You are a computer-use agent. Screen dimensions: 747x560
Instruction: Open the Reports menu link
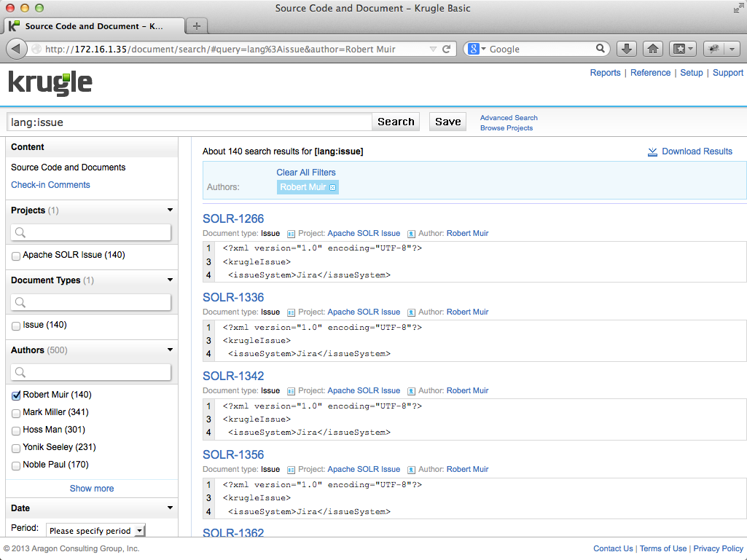[605, 72]
